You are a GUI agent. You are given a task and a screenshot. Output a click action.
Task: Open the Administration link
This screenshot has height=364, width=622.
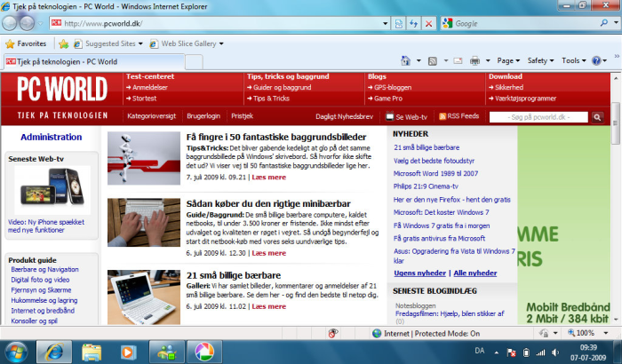click(x=52, y=138)
